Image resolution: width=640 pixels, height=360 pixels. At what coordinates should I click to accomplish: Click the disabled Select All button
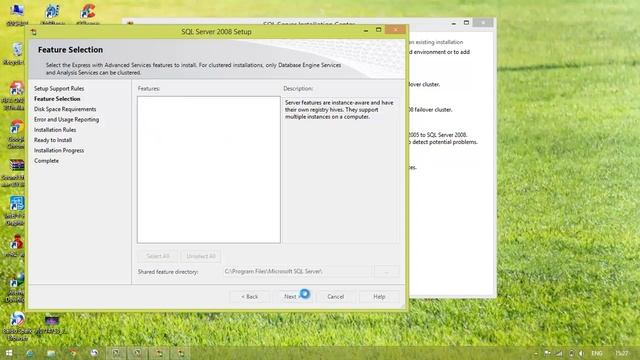[158, 256]
